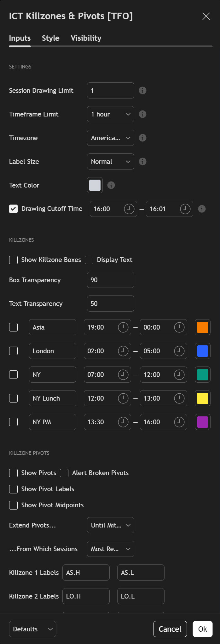Screen dimensions: 220x644
Task: Open the Timeframe Limit dropdown
Action: [110, 114]
